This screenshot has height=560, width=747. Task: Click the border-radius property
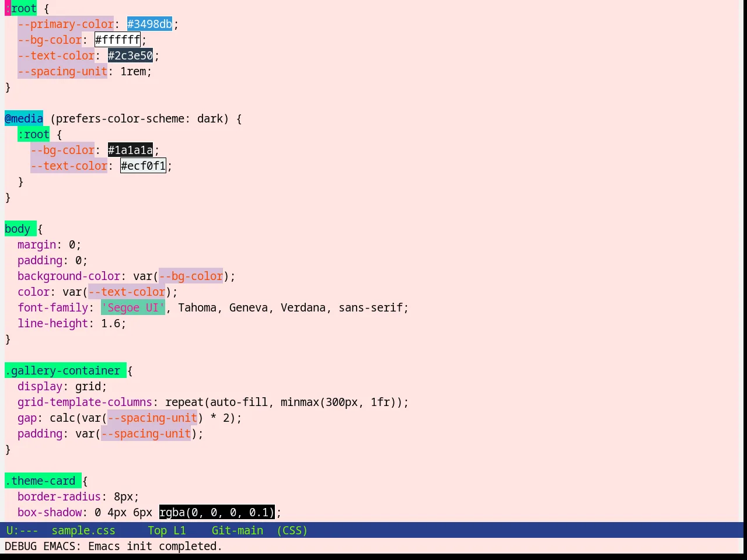tap(59, 496)
